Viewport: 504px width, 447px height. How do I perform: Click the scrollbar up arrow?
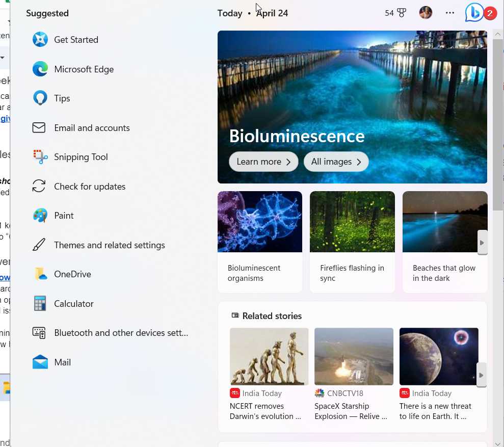pyautogui.click(x=498, y=35)
